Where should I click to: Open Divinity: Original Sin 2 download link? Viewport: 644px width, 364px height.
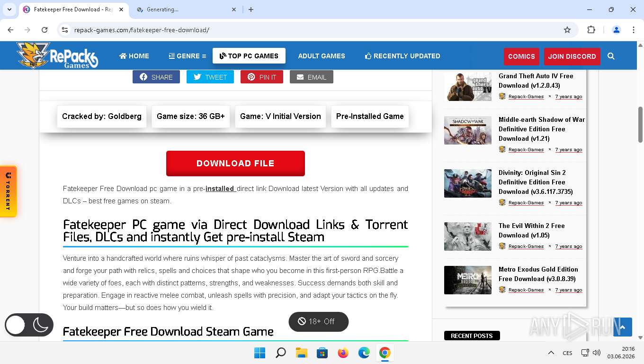click(536, 182)
